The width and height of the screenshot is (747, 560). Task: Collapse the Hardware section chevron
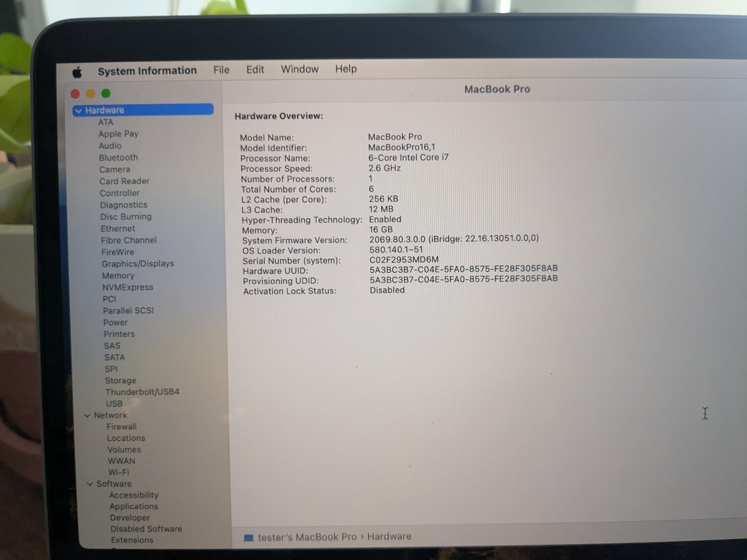pos(78,111)
